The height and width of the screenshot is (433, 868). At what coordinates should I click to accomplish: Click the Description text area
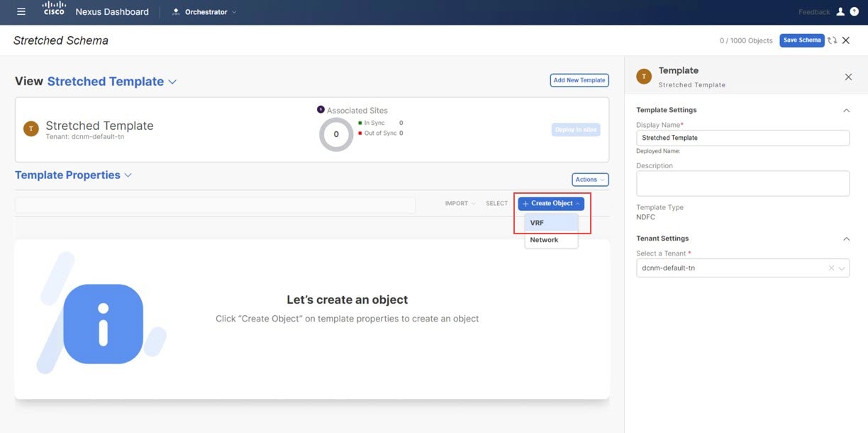(x=742, y=183)
